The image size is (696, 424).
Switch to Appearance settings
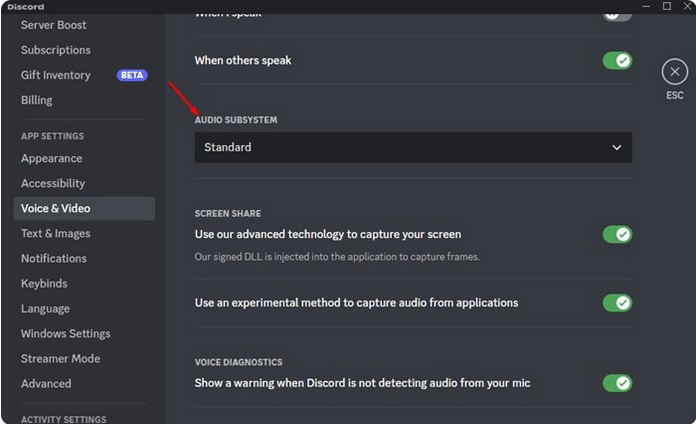[x=51, y=159]
